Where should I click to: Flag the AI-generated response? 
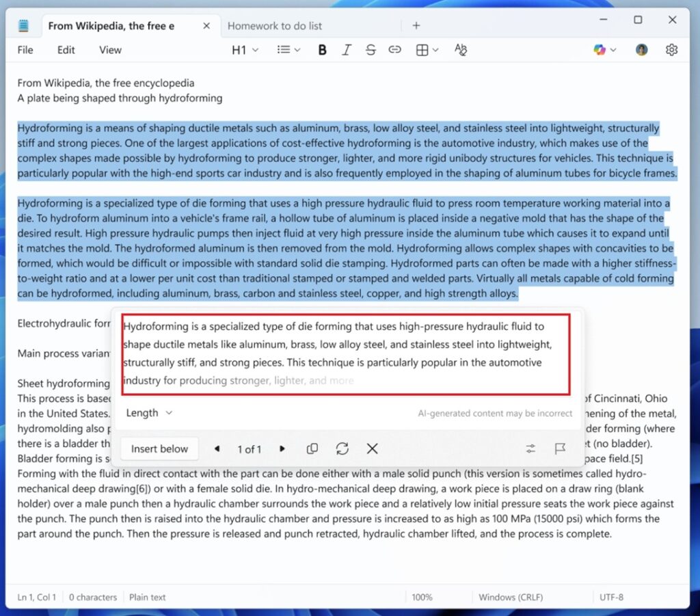coord(560,448)
